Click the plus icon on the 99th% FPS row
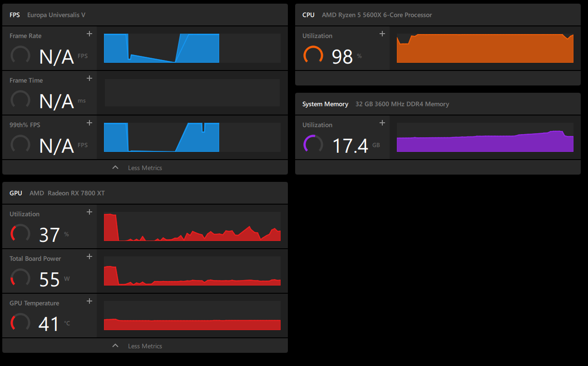 coord(89,123)
